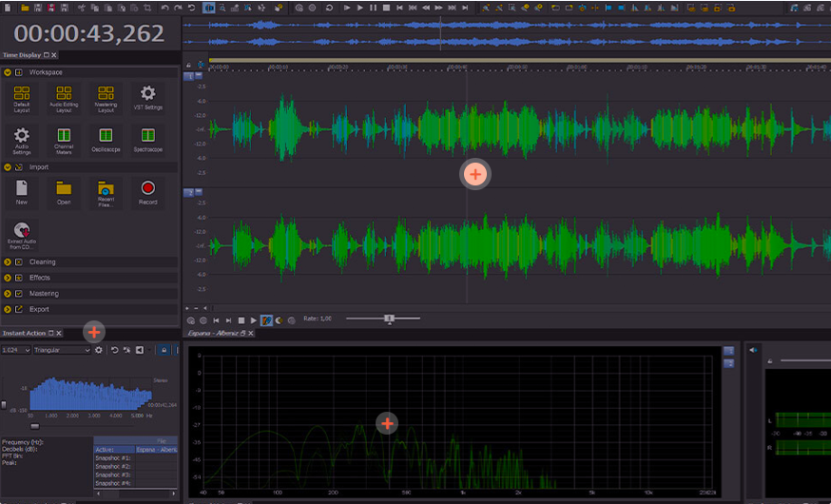Screen dimensions: 831x504
Task: Click the new document icon in top toolbar
Action: pos(8,8)
